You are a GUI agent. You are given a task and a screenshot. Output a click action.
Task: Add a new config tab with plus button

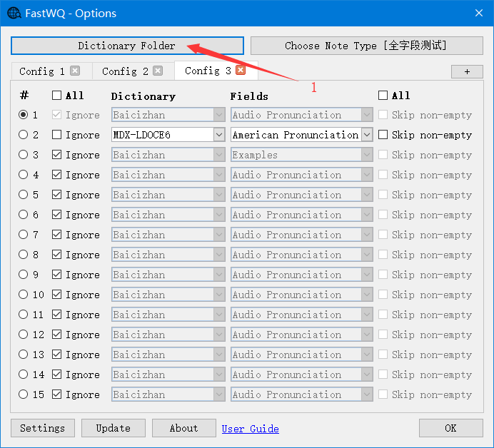pos(467,71)
